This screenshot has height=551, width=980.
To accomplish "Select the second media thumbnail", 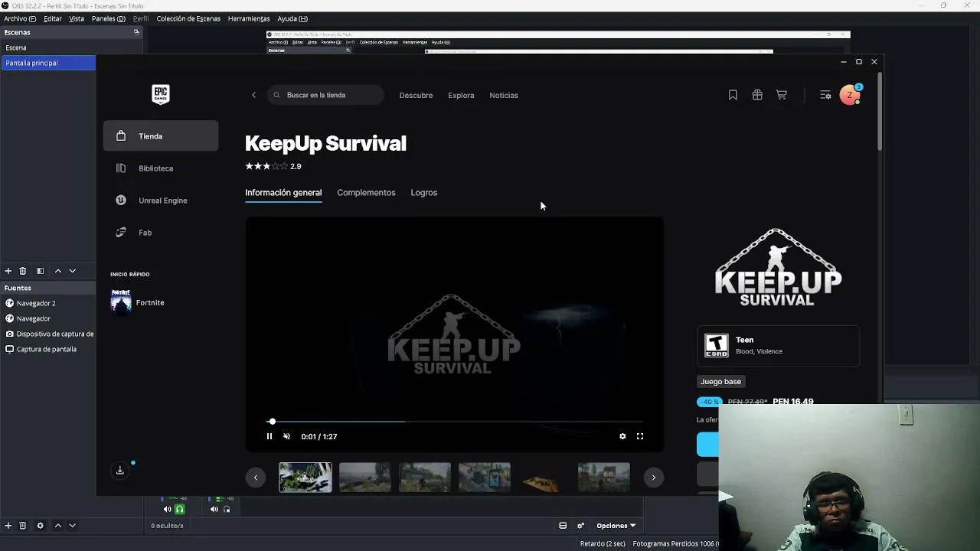I will [x=365, y=478].
